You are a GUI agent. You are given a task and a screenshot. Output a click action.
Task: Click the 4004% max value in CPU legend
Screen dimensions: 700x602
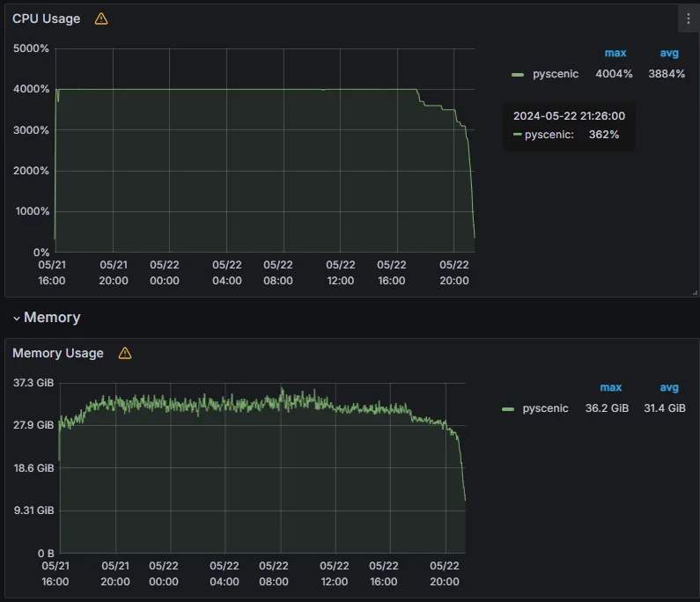(614, 74)
